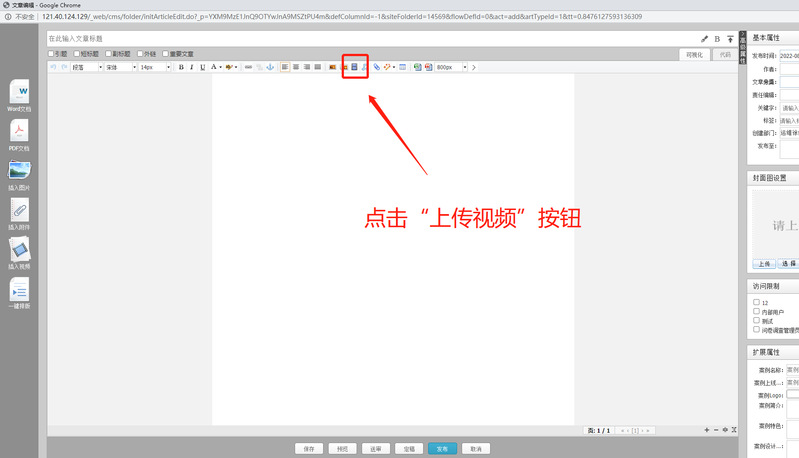Switch to the 可视化 editor tab

coord(694,55)
